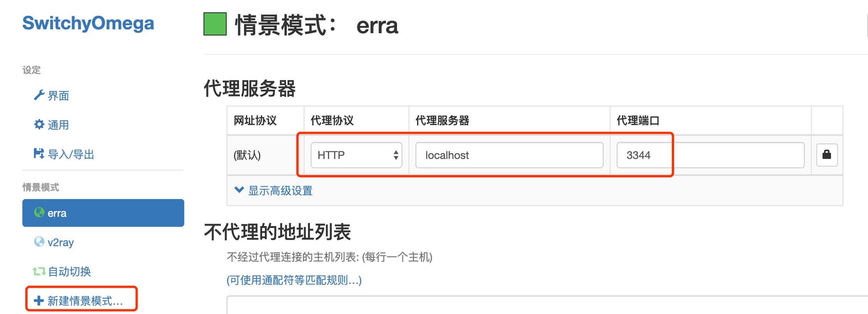Click the globe icon next to v2ray
Screen dimensions: 868x314
[x=39, y=241]
